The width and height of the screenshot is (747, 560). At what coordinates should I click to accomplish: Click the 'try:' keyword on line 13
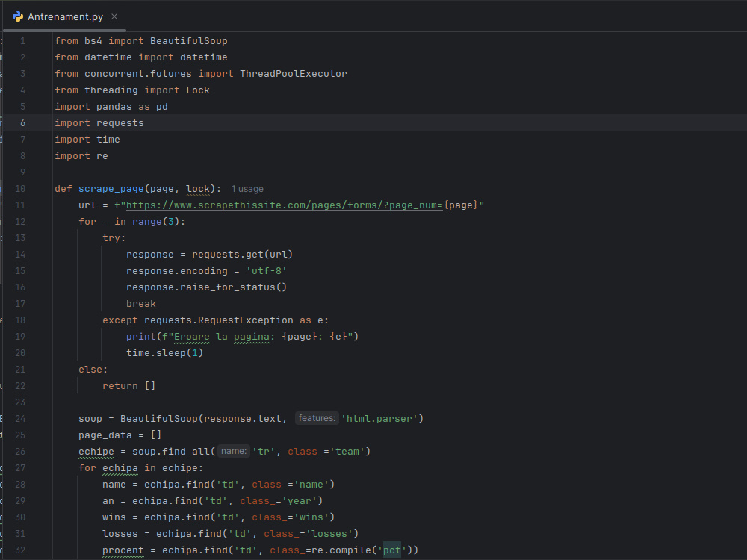click(114, 238)
